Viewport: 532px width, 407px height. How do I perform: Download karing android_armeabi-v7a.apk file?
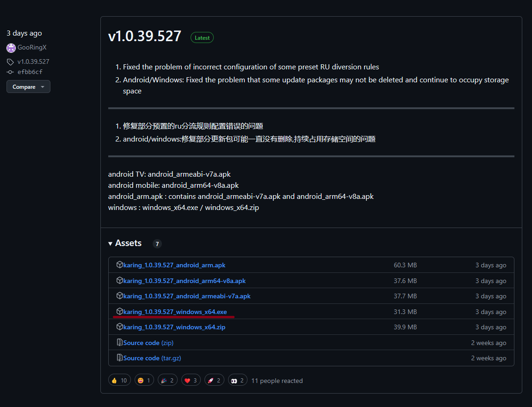coord(187,296)
